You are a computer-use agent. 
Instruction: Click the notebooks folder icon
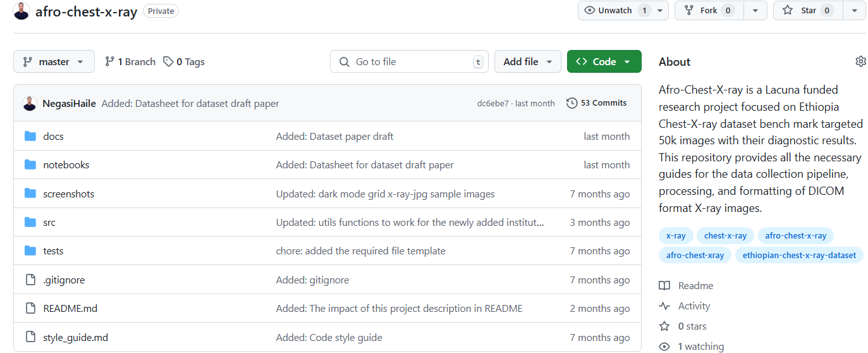click(30, 164)
